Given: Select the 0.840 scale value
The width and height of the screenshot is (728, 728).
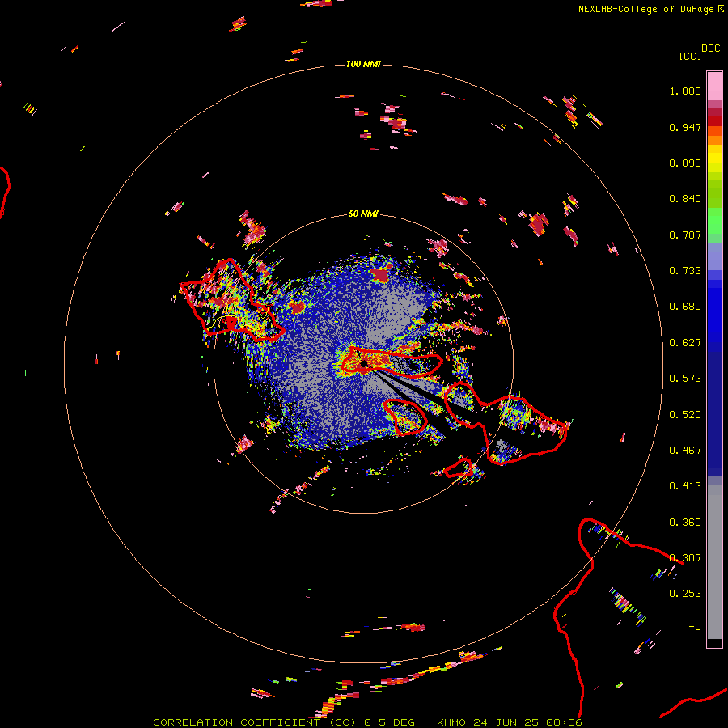Looking at the screenshot, I should (x=685, y=199).
